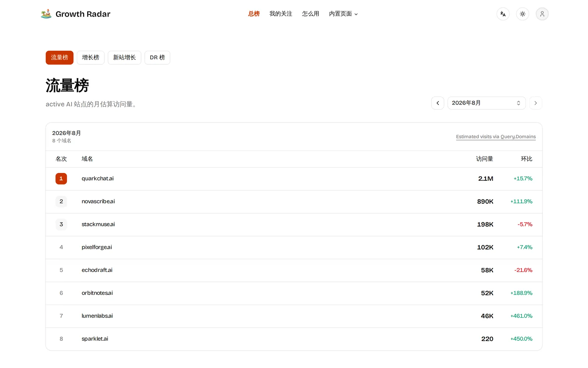588x368 pixels.
Task: Open stackmuse.ai domain entry
Action: click(98, 224)
